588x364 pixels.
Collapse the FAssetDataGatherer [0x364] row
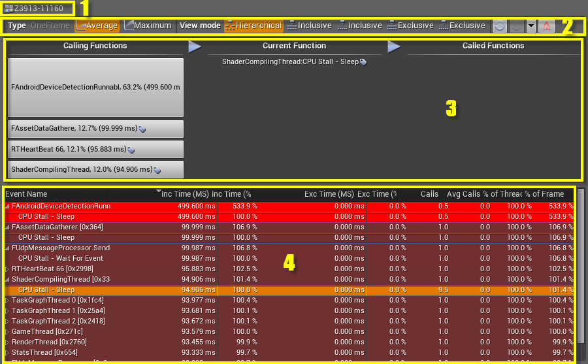click(x=7, y=227)
